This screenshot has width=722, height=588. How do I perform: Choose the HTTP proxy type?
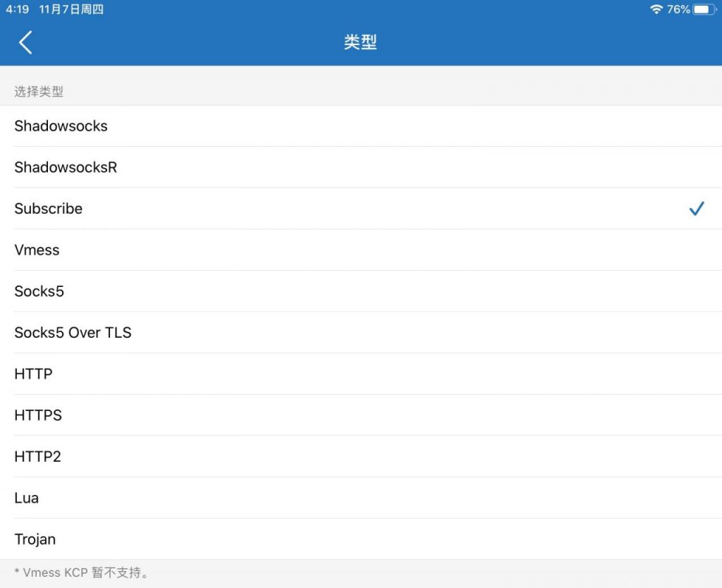pos(32,374)
